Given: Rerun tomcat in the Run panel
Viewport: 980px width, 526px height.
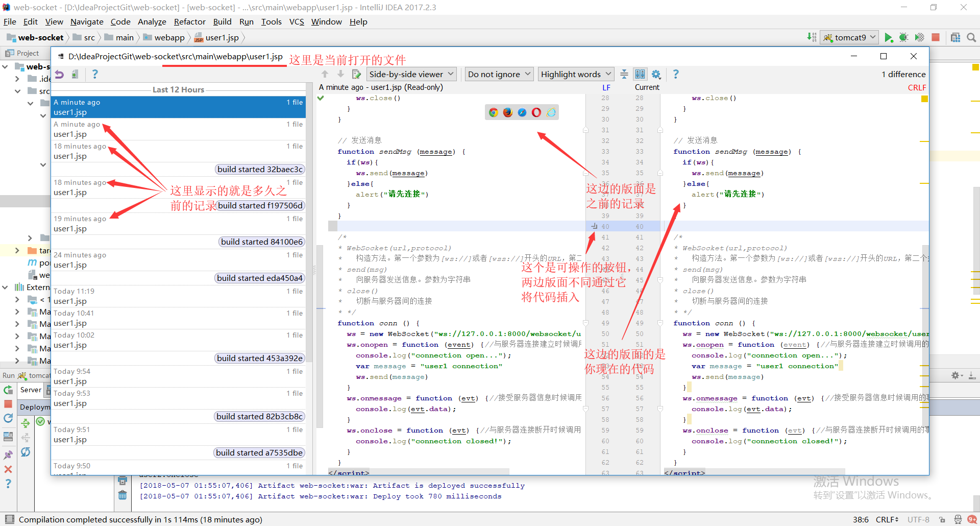Looking at the screenshot, I should (x=8, y=390).
